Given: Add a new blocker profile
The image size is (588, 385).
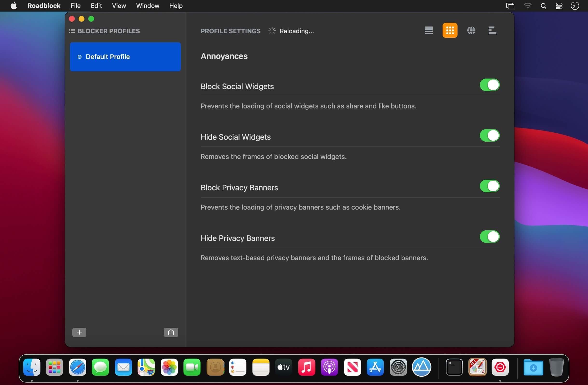Looking at the screenshot, I should [79, 332].
